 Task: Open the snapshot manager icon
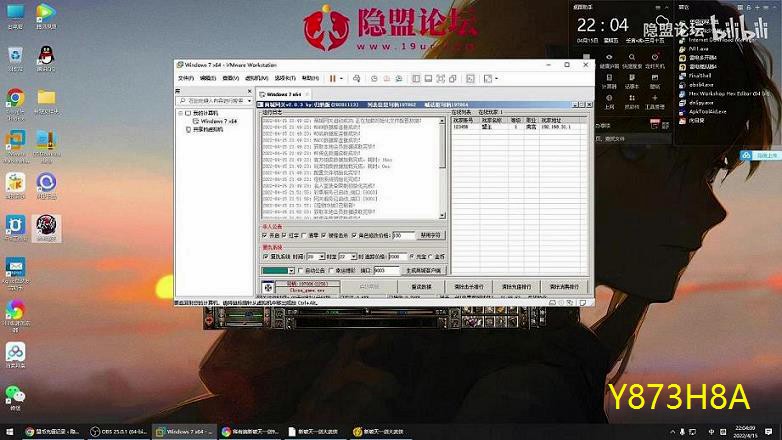pos(399,78)
